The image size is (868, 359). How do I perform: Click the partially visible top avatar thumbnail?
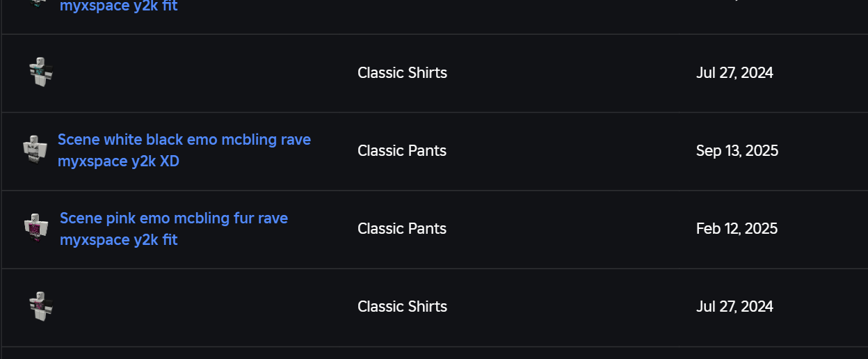click(x=38, y=3)
